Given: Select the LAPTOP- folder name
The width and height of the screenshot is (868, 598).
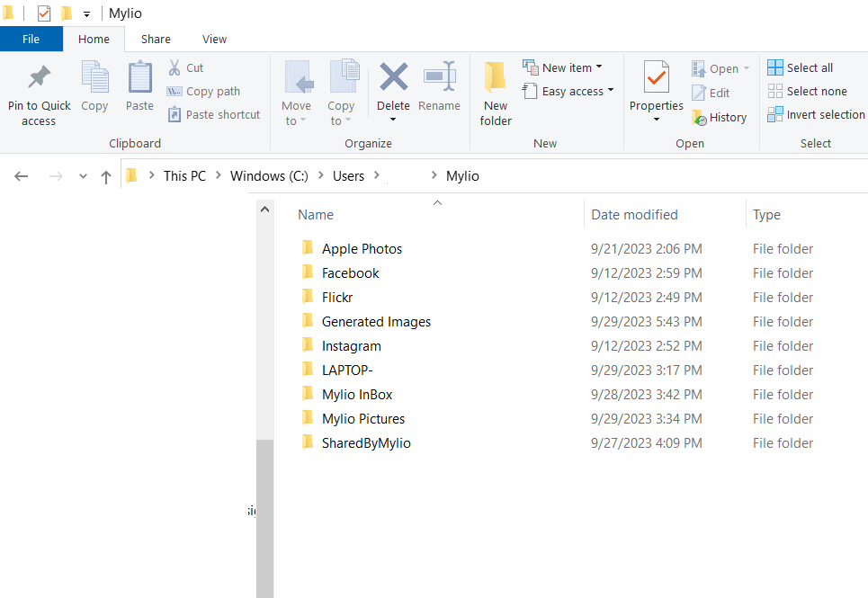Looking at the screenshot, I should click(347, 370).
